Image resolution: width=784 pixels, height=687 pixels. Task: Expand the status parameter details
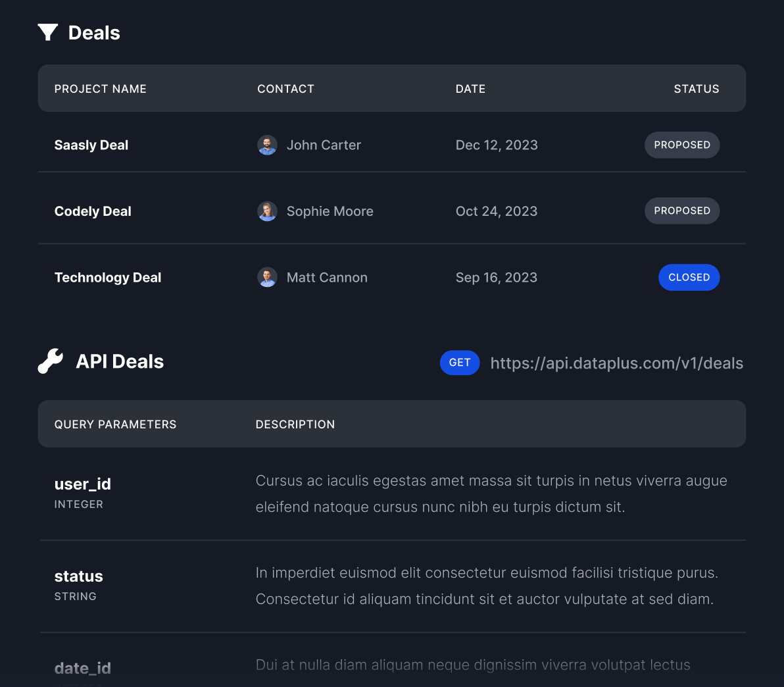click(78, 576)
